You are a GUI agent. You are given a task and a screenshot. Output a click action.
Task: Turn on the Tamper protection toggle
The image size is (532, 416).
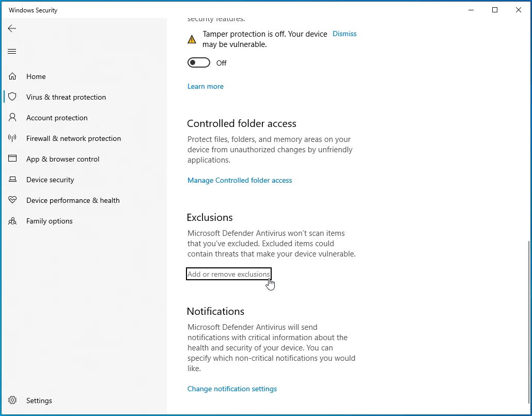point(199,63)
